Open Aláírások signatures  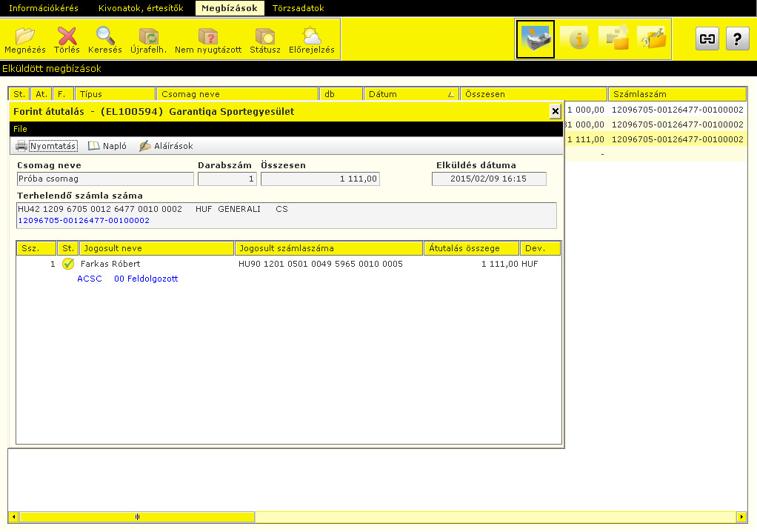[x=166, y=146]
